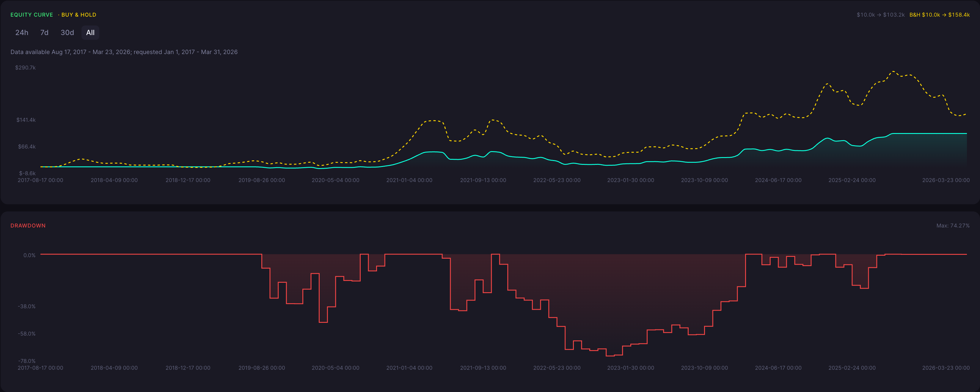Select the All time range tab
This screenshot has width=980, height=392.
90,33
